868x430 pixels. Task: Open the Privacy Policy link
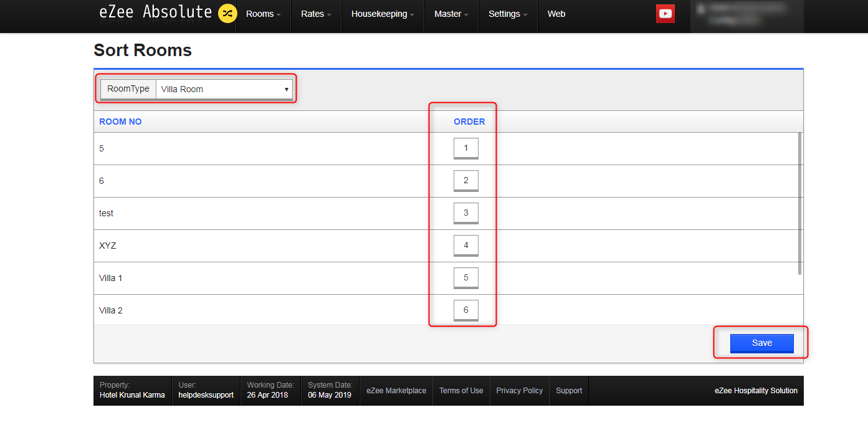click(x=520, y=391)
